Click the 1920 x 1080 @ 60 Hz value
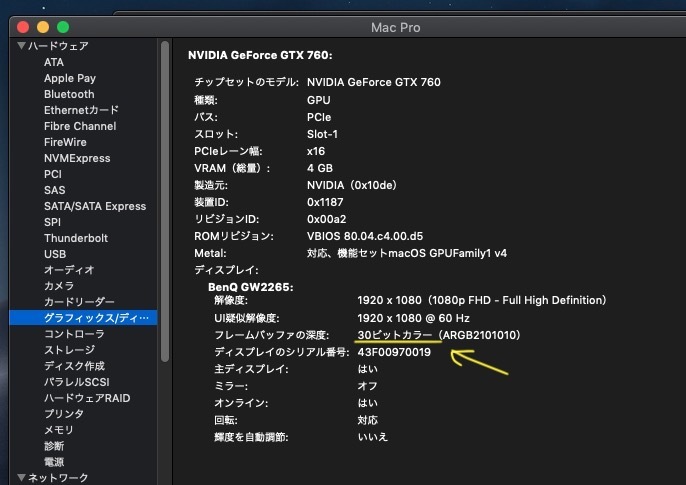Image resolution: width=686 pixels, height=485 pixels. coord(413,318)
